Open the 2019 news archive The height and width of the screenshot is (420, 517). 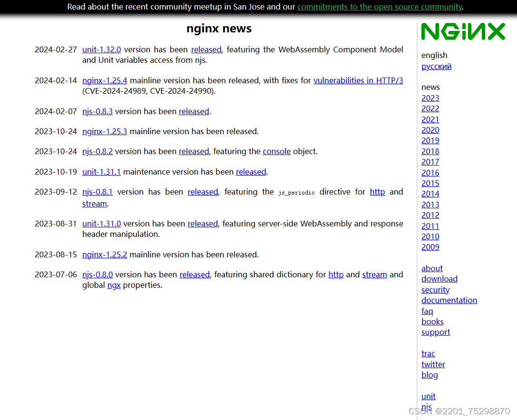(430, 141)
